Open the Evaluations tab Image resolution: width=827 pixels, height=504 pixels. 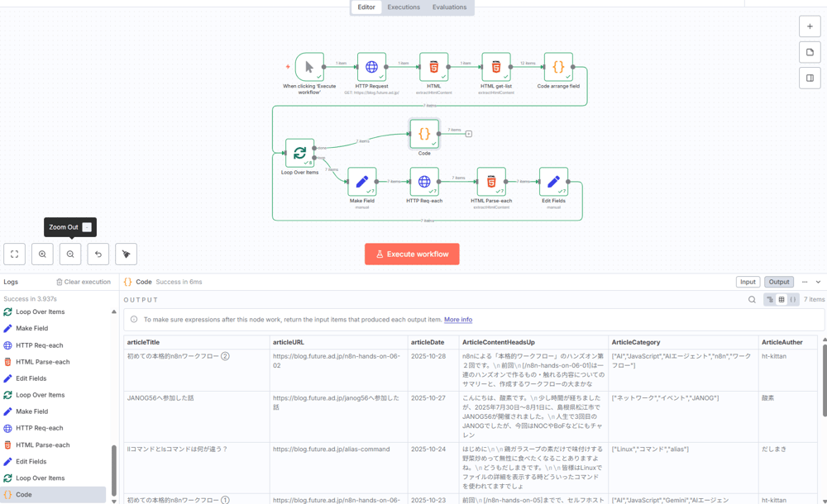pyautogui.click(x=449, y=7)
